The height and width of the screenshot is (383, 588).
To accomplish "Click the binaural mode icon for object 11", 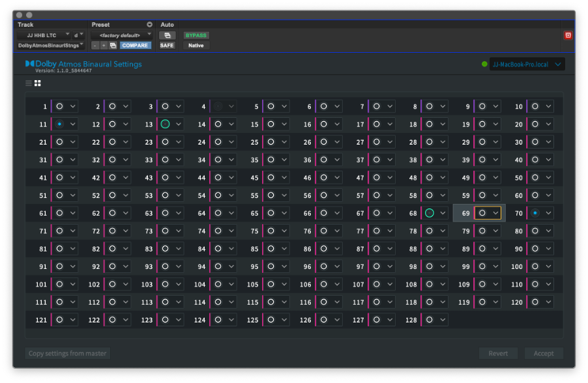I will pos(59,124).
